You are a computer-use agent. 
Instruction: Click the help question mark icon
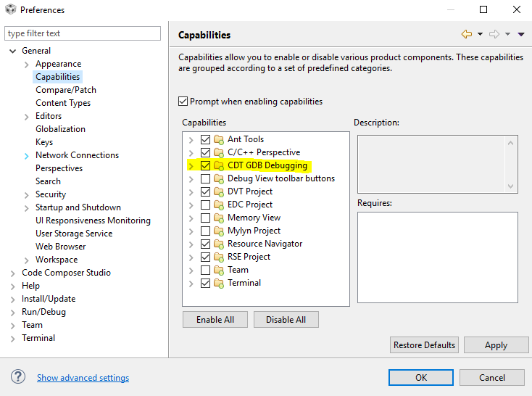point(18,377)
